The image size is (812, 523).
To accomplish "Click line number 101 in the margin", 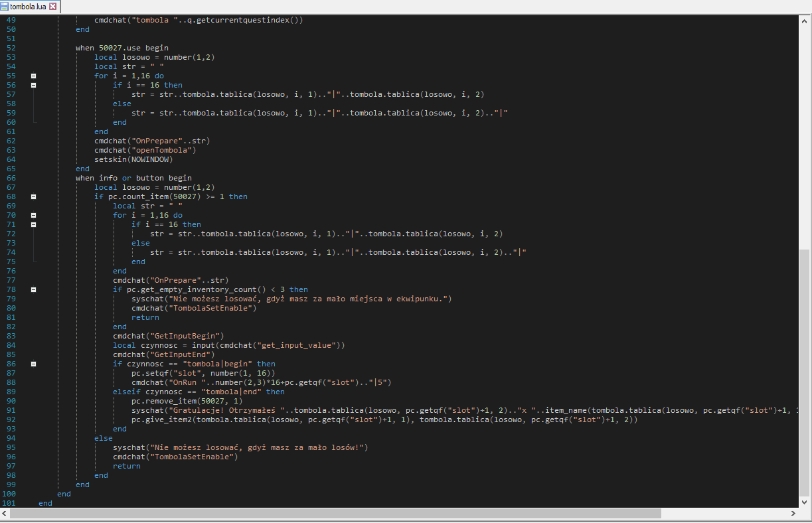I will 9,503.
